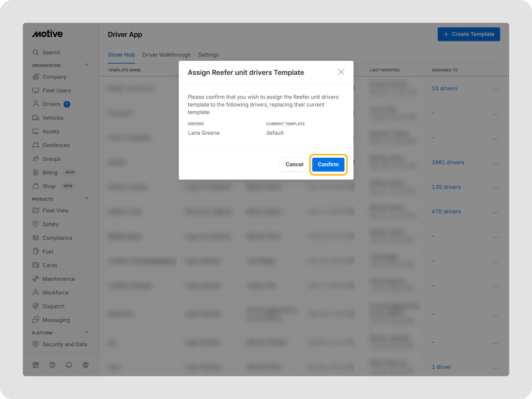Viewport: 532px width, 399px height.
Task: Switch to the Driver Walkthrough tab
Action: 167,55
